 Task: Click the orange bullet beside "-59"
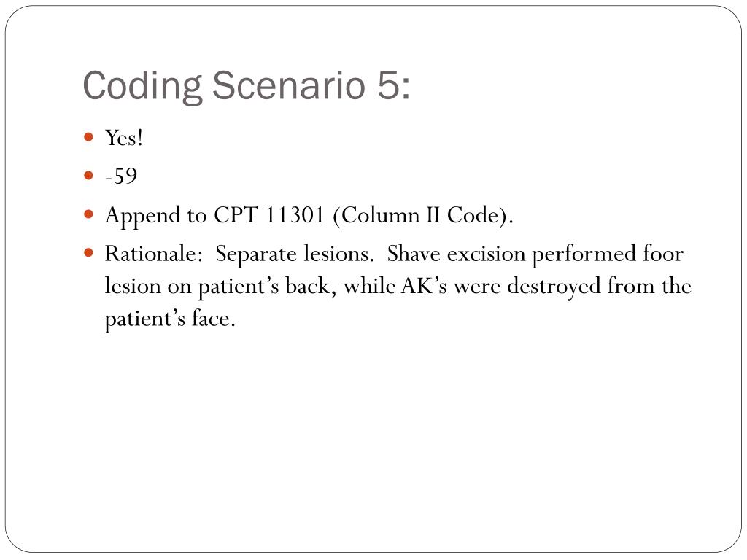(x=88, y=175)
